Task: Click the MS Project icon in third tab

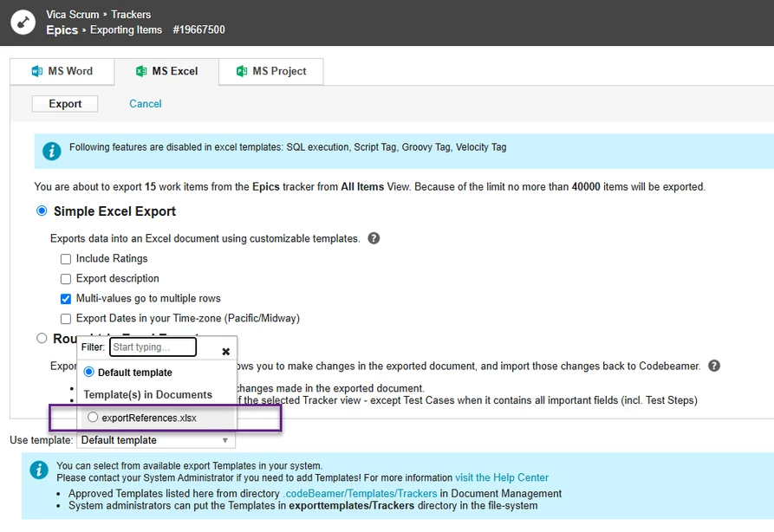Action: click(241, 71)
